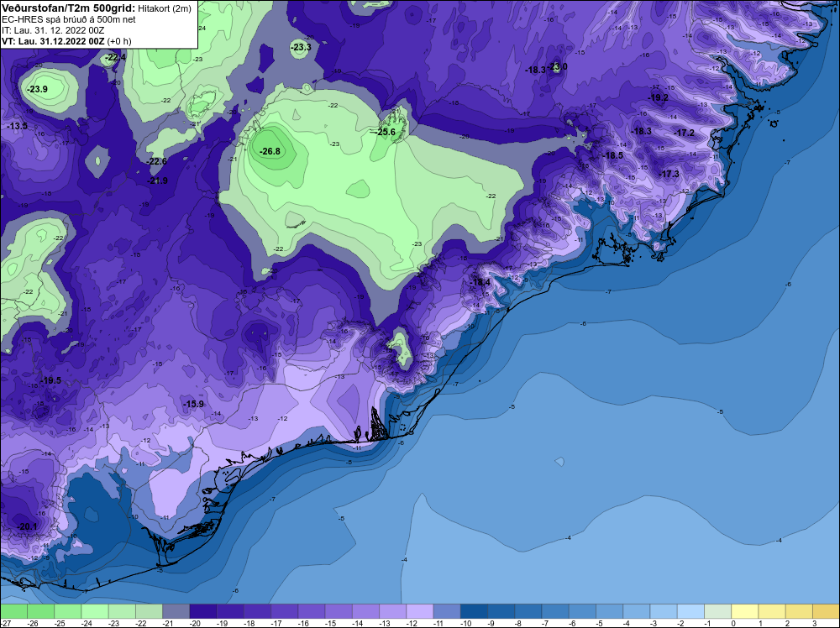Select the '2' legend scale label
The height and width of the screenshot is (628, 840).
[x=788, y=623]
